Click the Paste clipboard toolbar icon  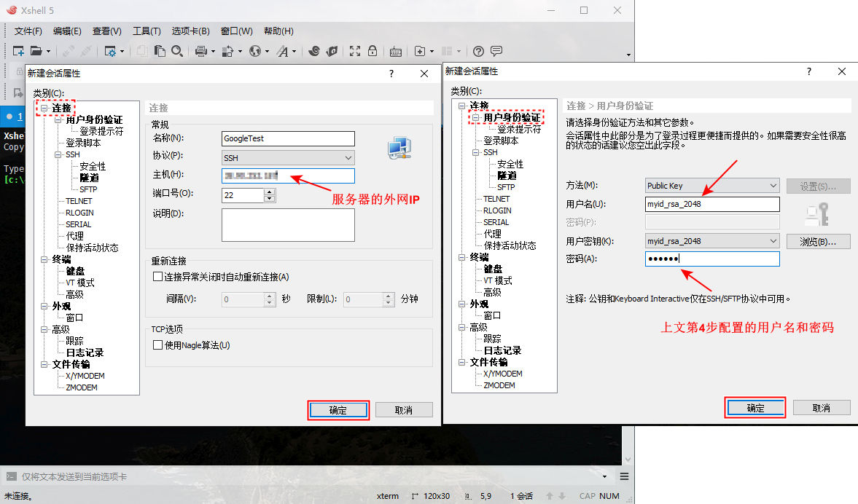(160, 51)
